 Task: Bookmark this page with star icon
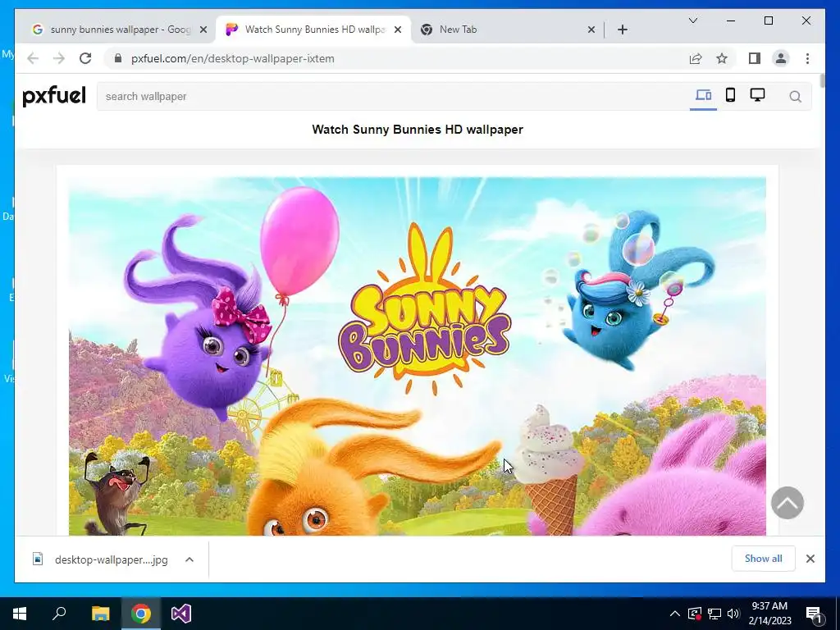click(722, 58)
